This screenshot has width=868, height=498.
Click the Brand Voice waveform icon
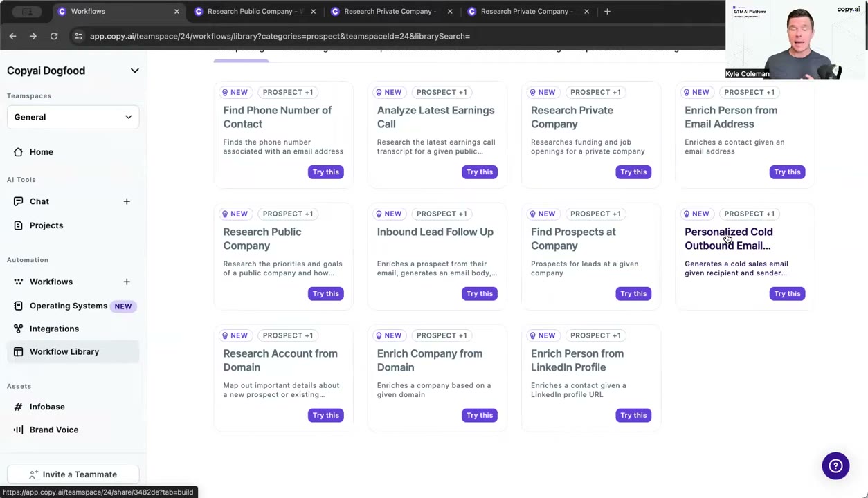tap(18, 430)
